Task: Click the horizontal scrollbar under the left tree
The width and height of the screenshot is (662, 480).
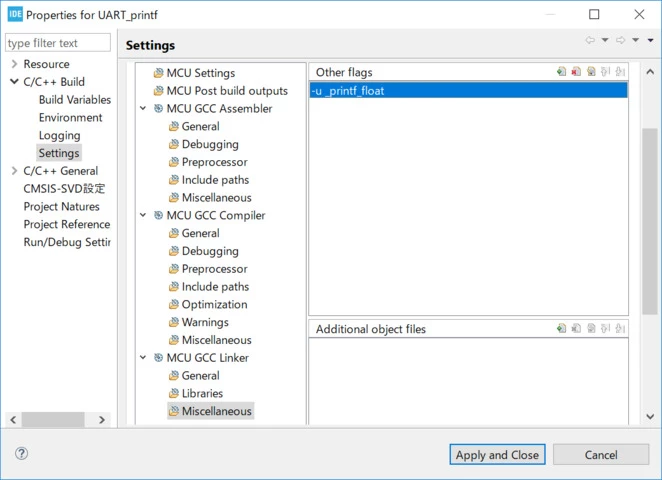Action: click(58, 420)
